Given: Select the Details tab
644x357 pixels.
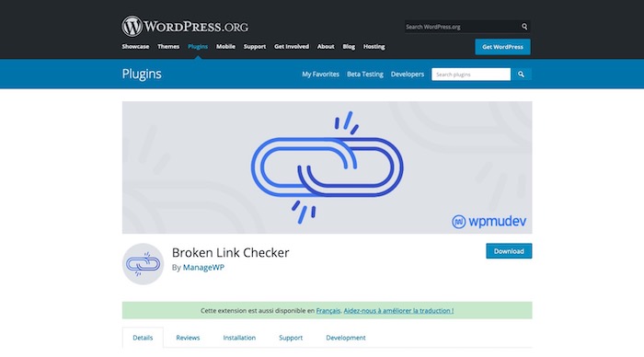Looking at the screenshot, I should pos(143,338).
